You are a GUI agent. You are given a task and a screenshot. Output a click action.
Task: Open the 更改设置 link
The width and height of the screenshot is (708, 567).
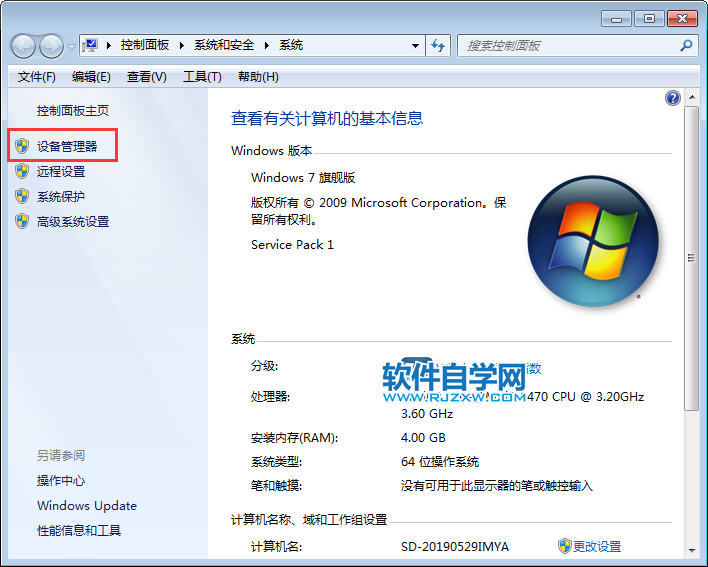pos(596,546)
